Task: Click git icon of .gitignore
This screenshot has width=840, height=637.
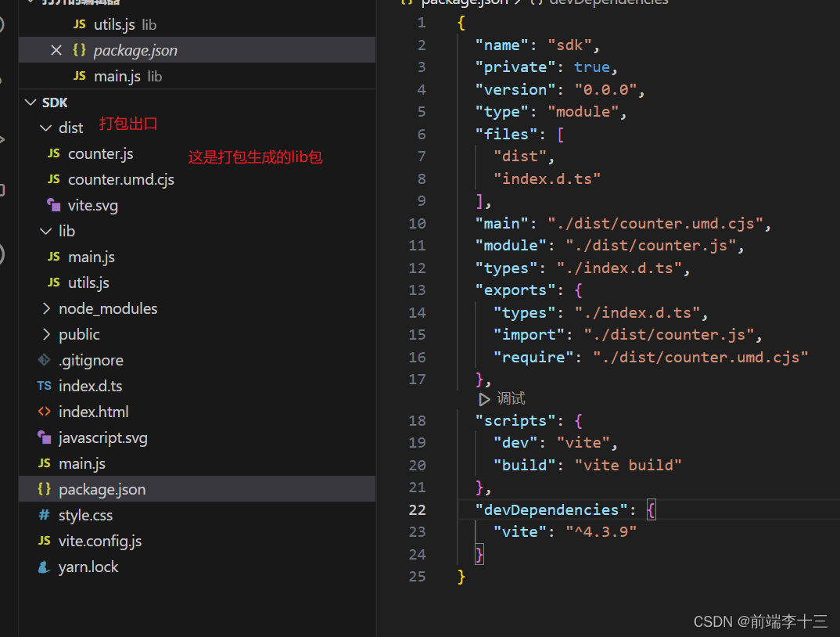Action: pos(45,360)
